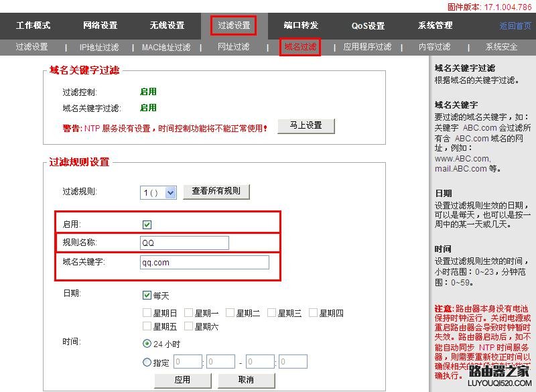Screen dimensions: 536x392
Task: Check the 星期二 checkbox
Action: (x=230, y=312)
